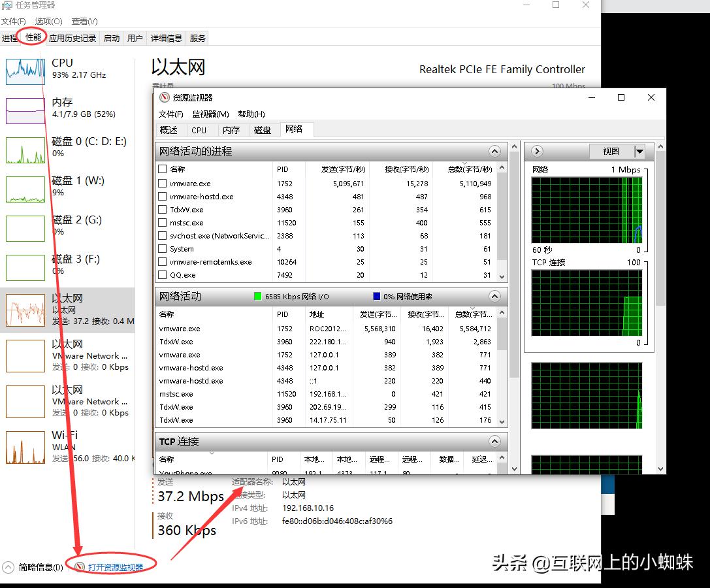The height and width of the screenshot is (588, 710).
Task: Open Task Manager 查看(V) menu
Action: coord(84,22)
